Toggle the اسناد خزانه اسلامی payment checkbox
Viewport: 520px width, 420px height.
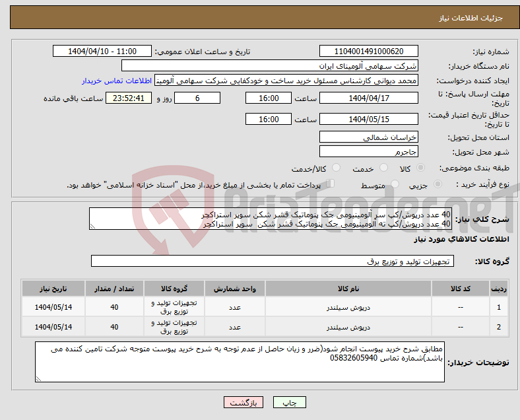click(331, 184)
